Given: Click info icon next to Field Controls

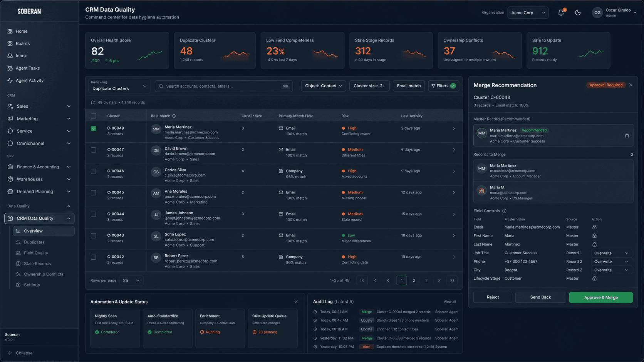Looking at the screenshot, I should coord(504,211).
